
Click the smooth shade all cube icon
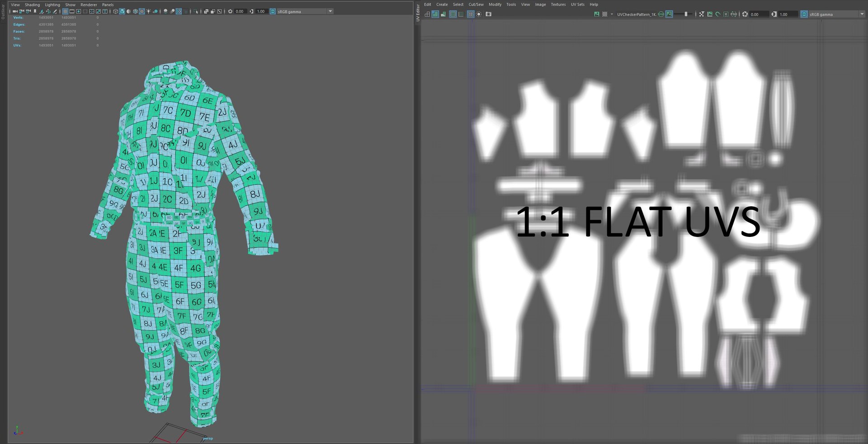pyautogui.click(x=122, y=11)
